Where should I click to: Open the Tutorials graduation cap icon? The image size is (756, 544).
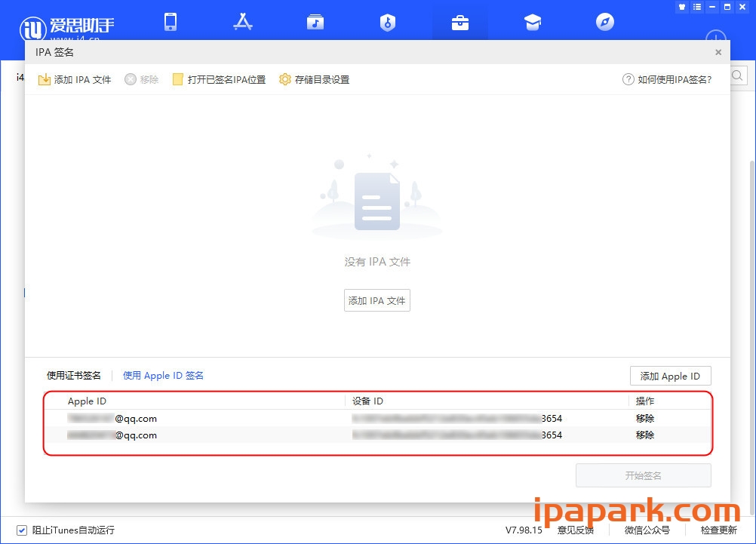pos(532,22)
